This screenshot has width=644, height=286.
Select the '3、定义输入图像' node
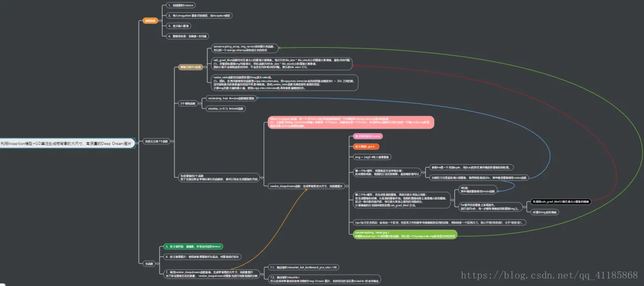[x=179, y=26]
